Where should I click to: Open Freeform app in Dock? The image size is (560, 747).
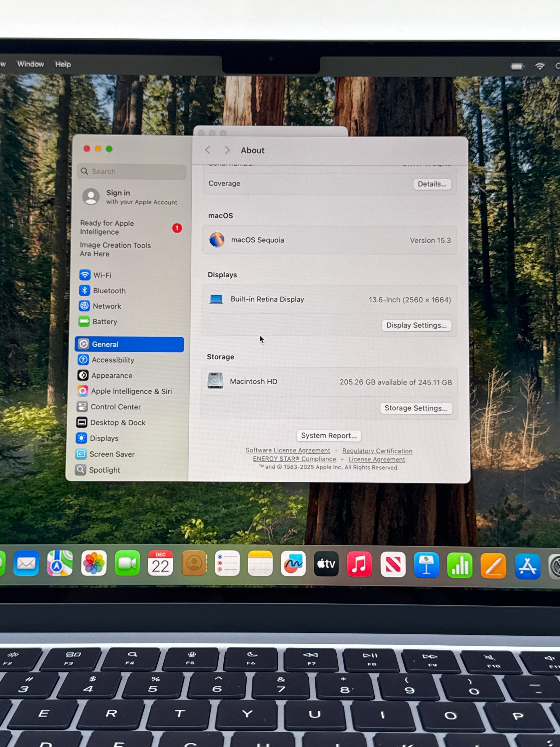click(293, 564)
